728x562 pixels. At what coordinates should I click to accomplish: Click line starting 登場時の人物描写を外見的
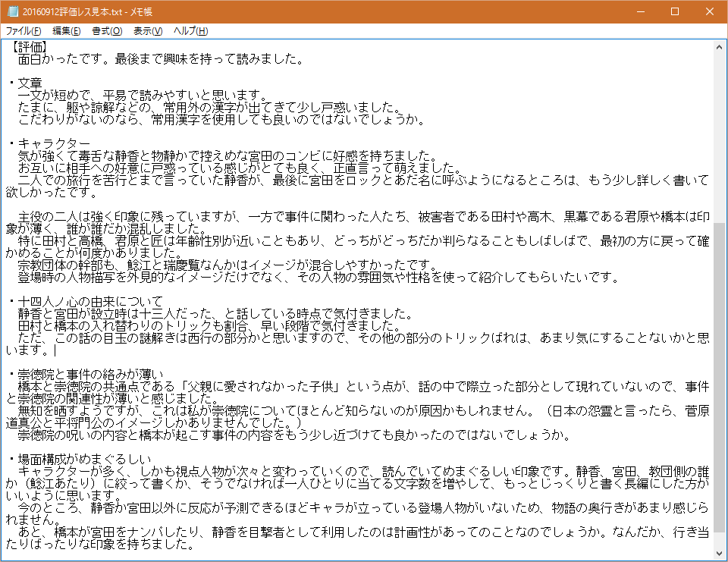[319, 278]
